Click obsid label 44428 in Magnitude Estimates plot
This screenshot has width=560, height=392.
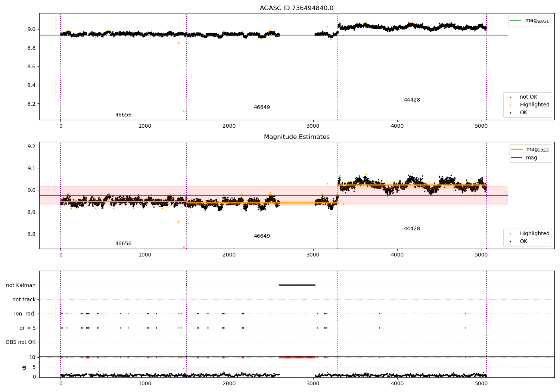[x=412, y=229]
